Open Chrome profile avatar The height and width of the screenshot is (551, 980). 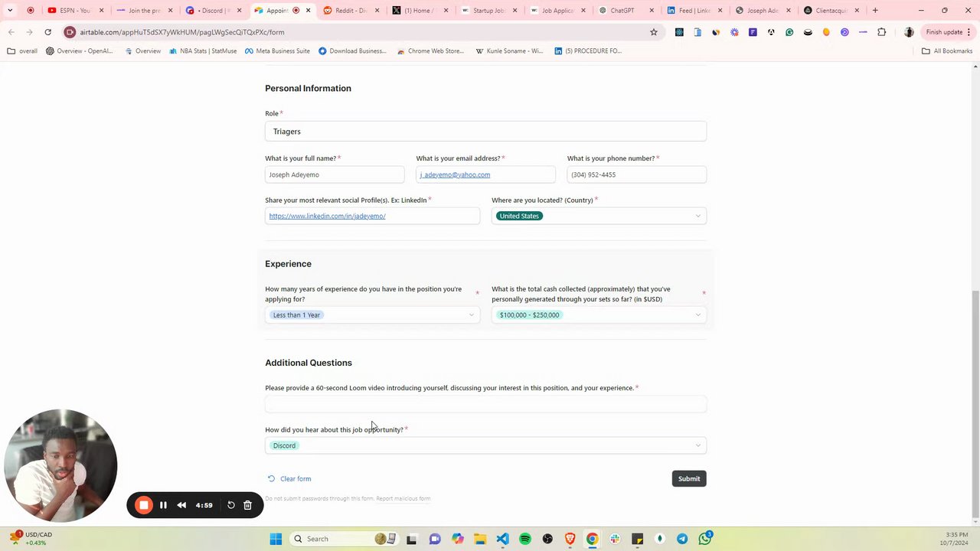point(909,32)
